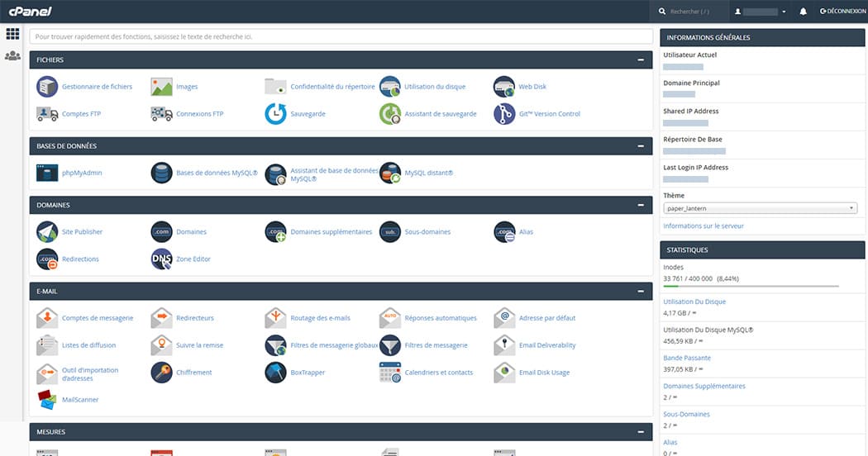Open the Comptes FTP truck icon
Screen dimensions: 868x456
47,114
